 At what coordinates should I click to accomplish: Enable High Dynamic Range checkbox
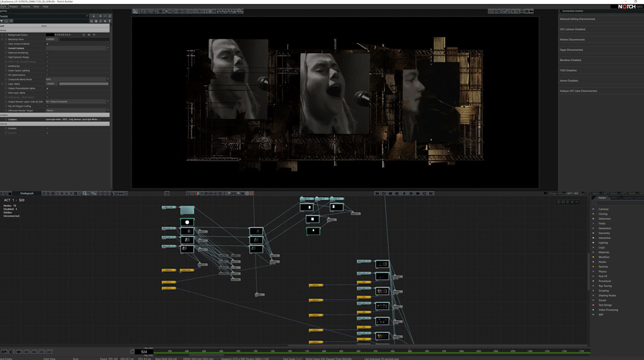click(x=47, y=57)
